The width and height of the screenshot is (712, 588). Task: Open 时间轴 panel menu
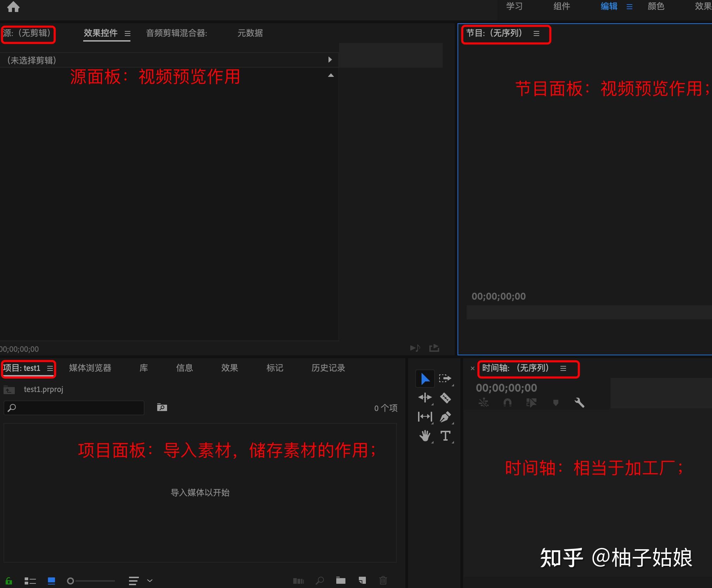(x=563, y=368)
